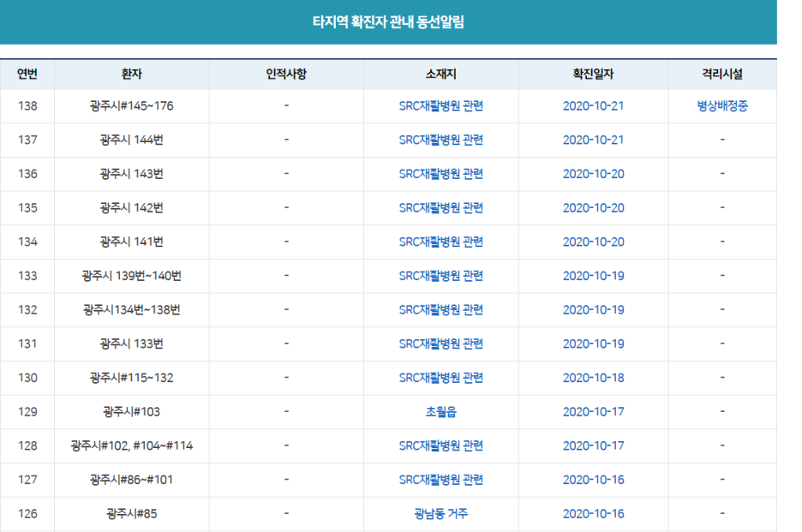Click date 2020-10-19 in row 131
Screen dimensions: 802x532
pyautogui.click(x=593, y=344)
